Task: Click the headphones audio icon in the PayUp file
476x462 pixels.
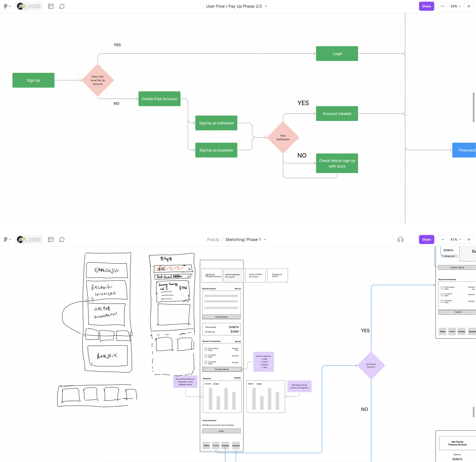Action: click(400, 239)
